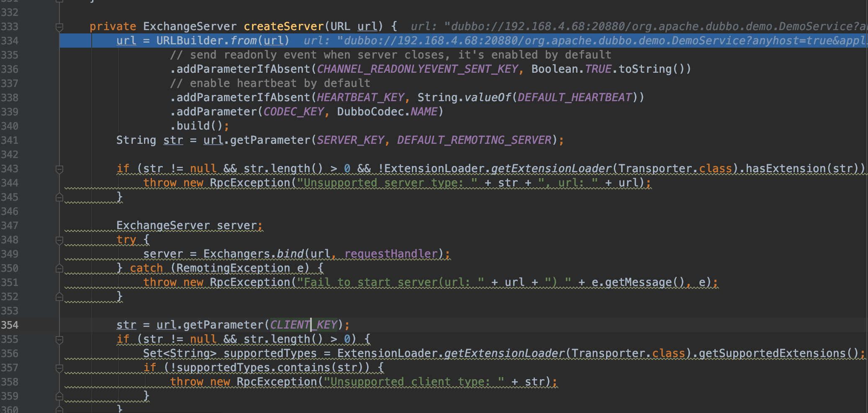The width and height of the screenshot is (868, 413).
Task: Click URLBuilder on the highlighted line
Action: pyautogui.click(x=190, y=41)
